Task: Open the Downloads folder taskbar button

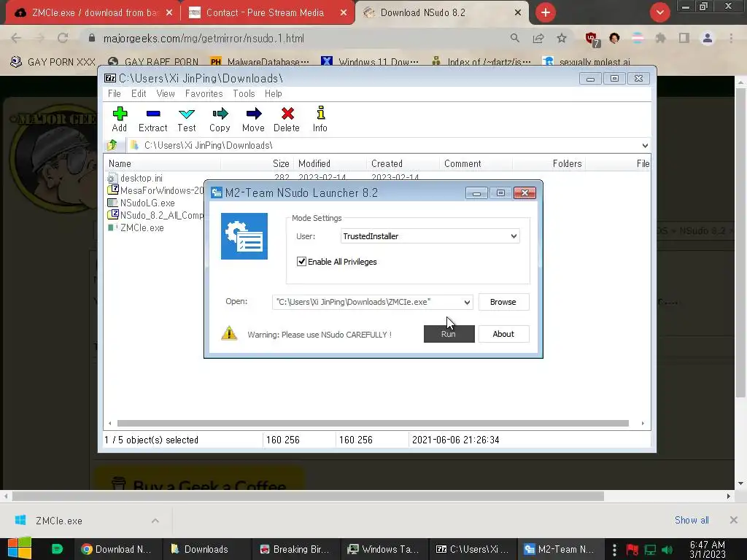Action: click(206, 549)
